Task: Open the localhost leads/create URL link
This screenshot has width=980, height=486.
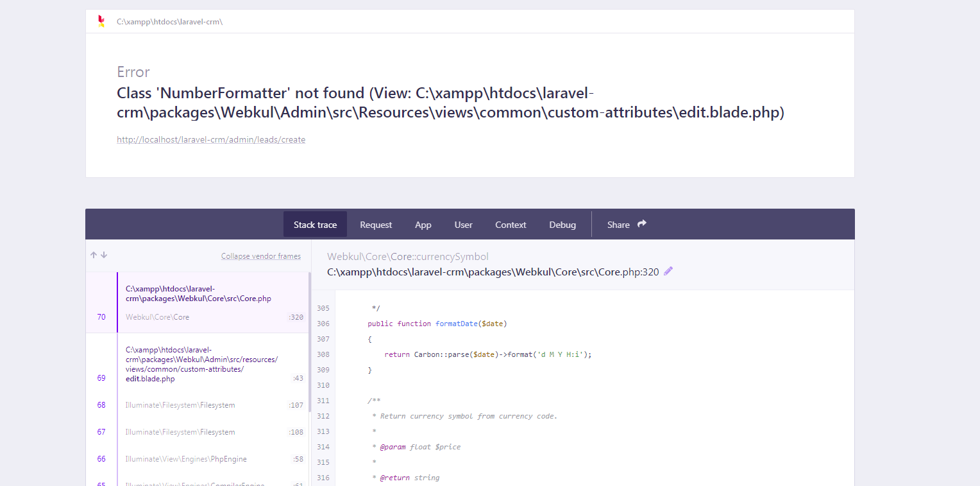Action: tap(211, 139)
